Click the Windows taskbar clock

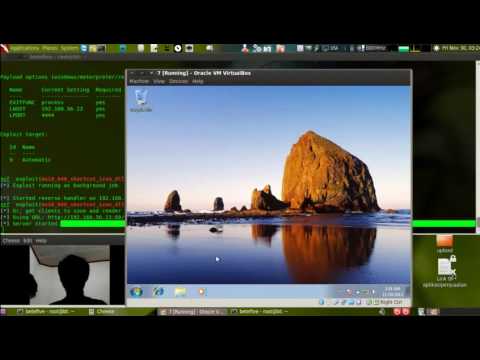(393, 292)
